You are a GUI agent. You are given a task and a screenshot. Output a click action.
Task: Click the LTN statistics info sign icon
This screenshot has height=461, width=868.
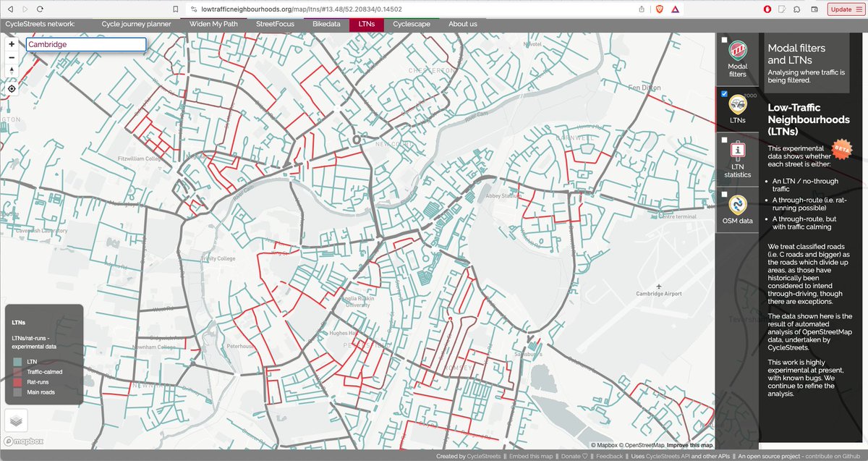click(738, 151)
